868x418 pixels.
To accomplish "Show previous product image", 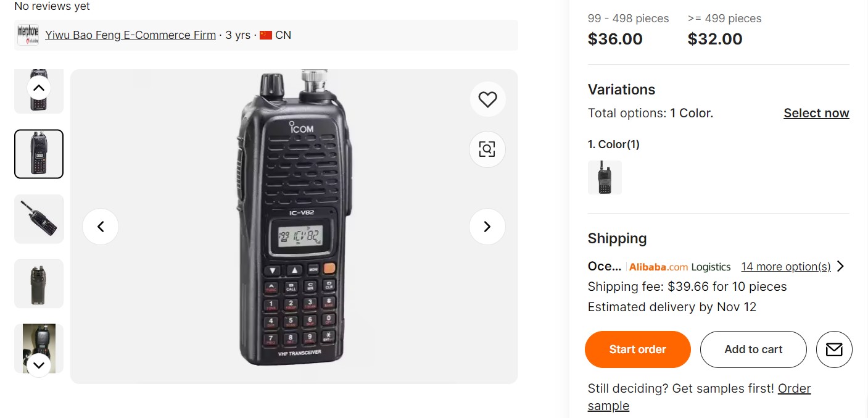I will [101, 227].
